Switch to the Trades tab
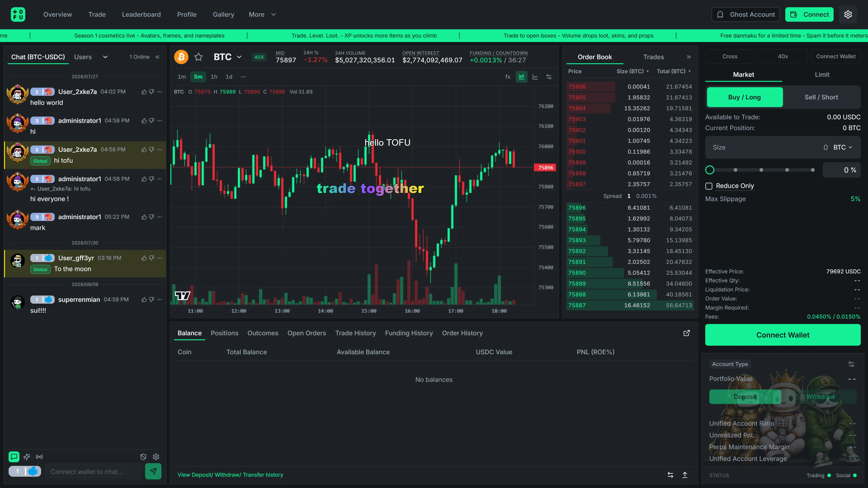Viewport: 868px width, 488px height. click(653, 57)
